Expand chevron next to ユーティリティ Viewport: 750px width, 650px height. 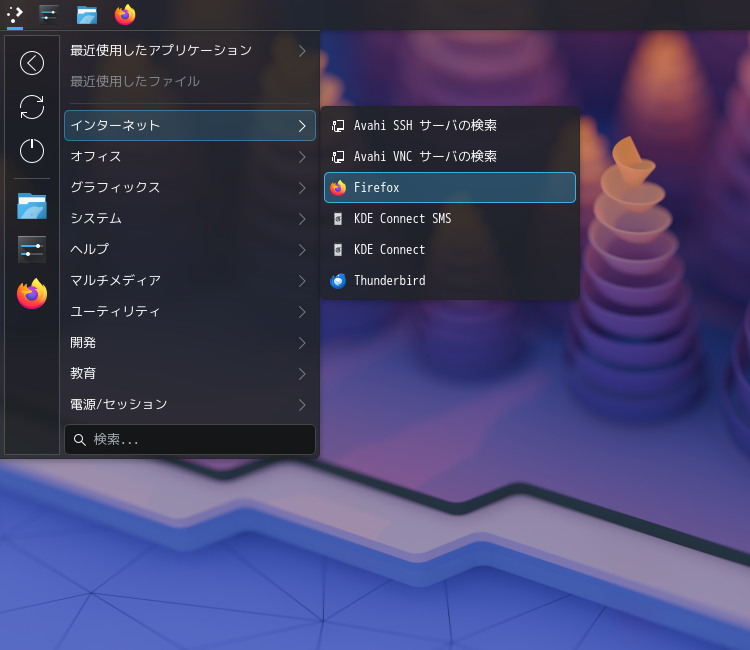click(302, 312)
